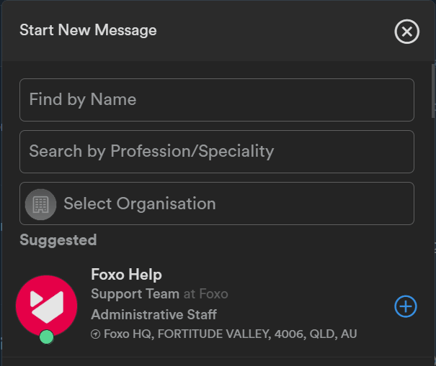Image resolution: width=436 pixels, height=366 pixels.
Task: Click the "at Foxo" organisation text
Action: point(206,294)
